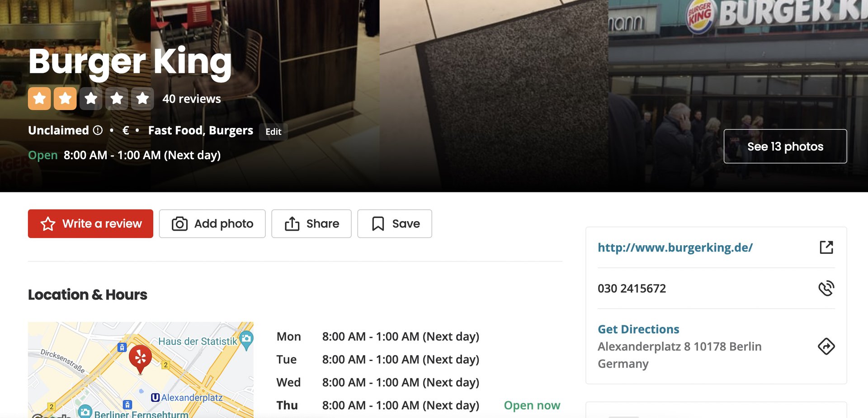The width and height of the screenshot is (868, 418).
Task: Click the Berliner Fernsehturm map marker
Action: 85,411
